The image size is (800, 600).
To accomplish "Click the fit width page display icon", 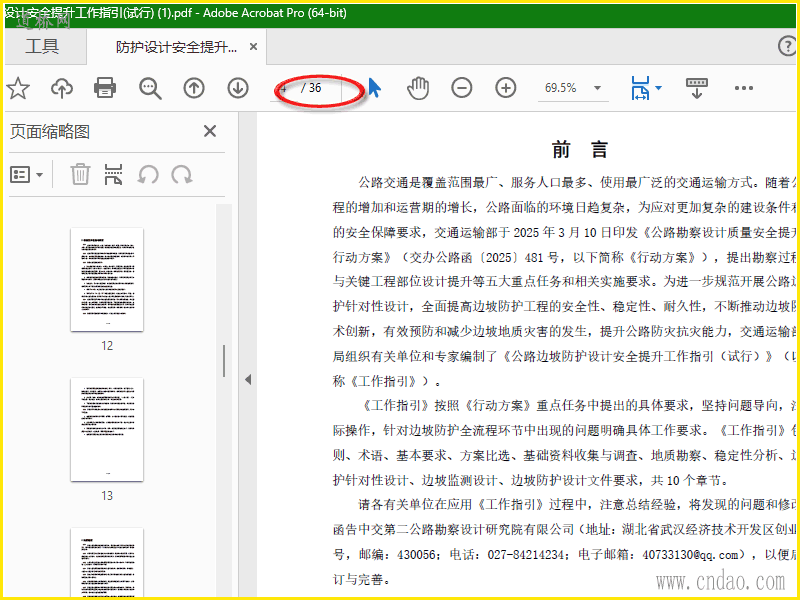I will 640,88.
